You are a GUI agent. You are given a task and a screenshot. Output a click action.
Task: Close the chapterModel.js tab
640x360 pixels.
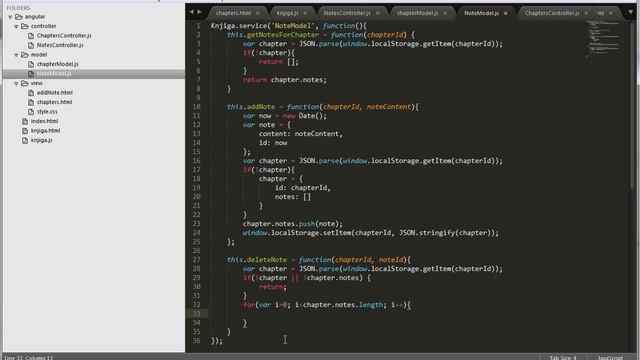(445, 13)
